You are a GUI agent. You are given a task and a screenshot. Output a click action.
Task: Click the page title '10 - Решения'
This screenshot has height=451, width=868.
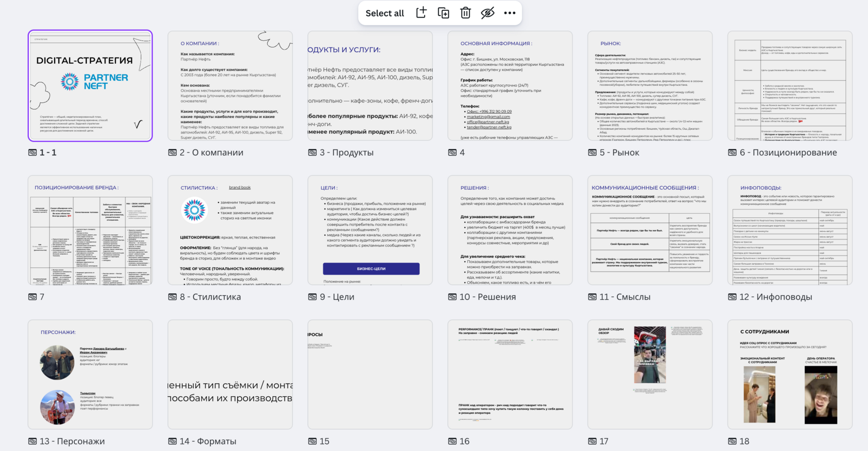tap(488, 297)
